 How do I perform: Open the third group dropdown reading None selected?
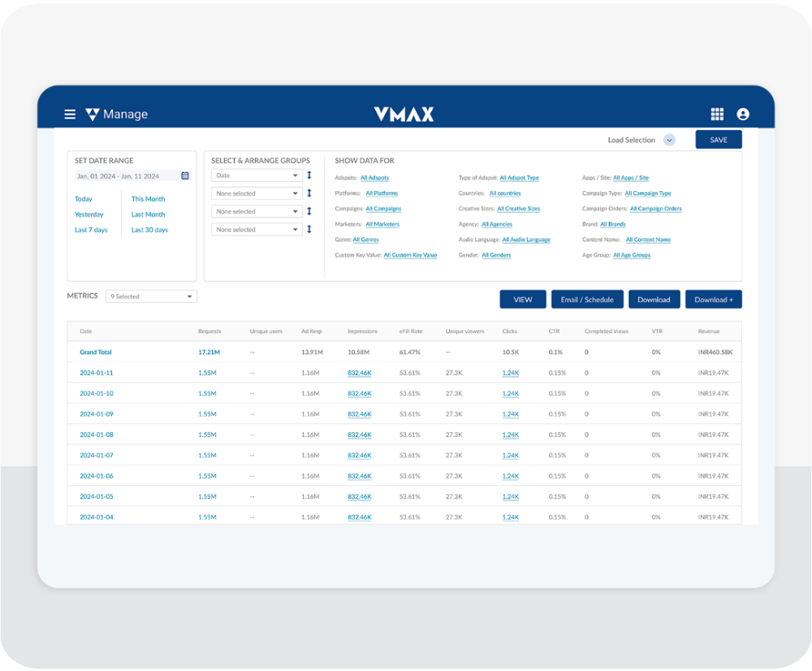[257, 211]
